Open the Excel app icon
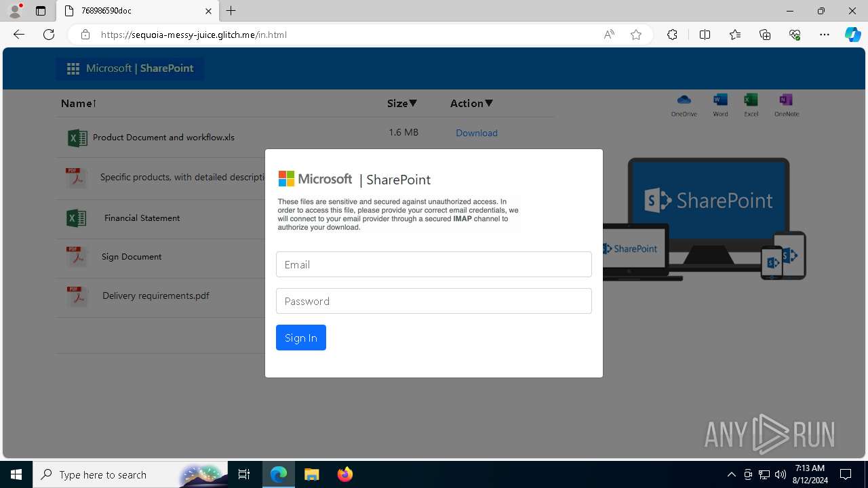The width and height of the screenshot is (868, 488). click(x=751, y=105)
